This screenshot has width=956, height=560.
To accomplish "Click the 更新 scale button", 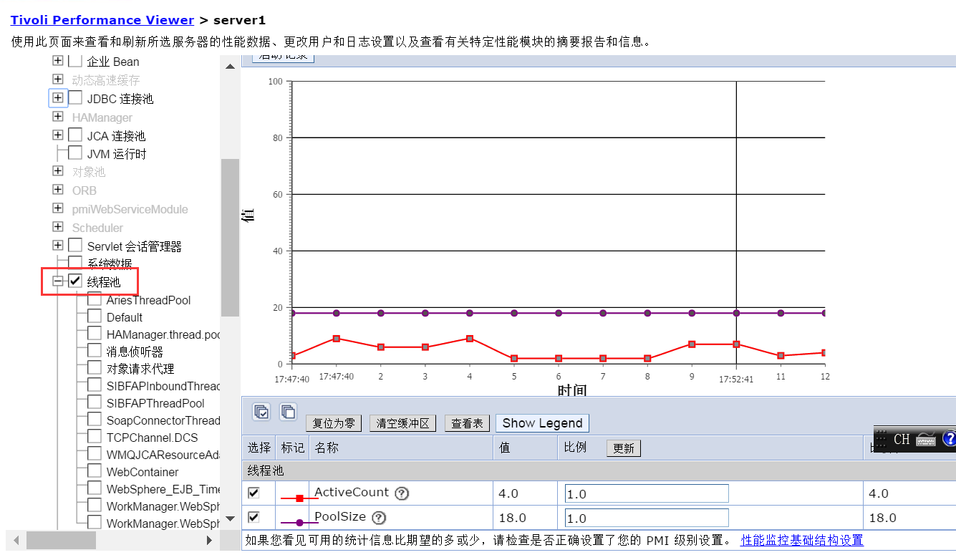I will pyautogui.click(x=624, y=448).
